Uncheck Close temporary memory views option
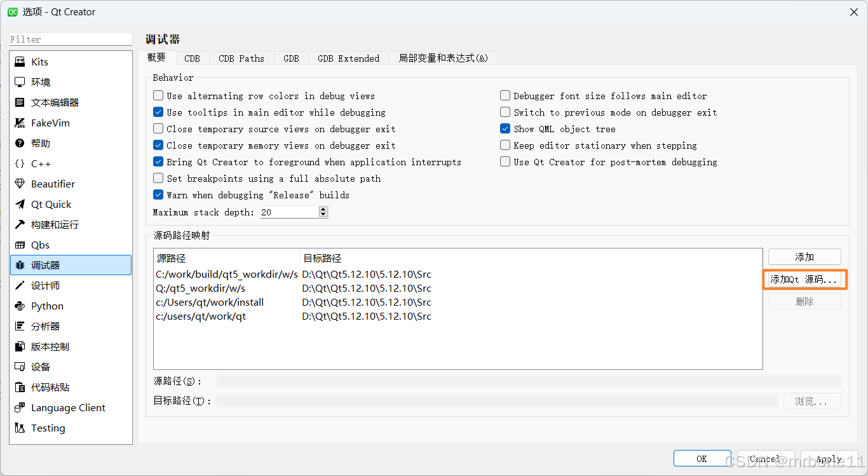 pos(158,146)
